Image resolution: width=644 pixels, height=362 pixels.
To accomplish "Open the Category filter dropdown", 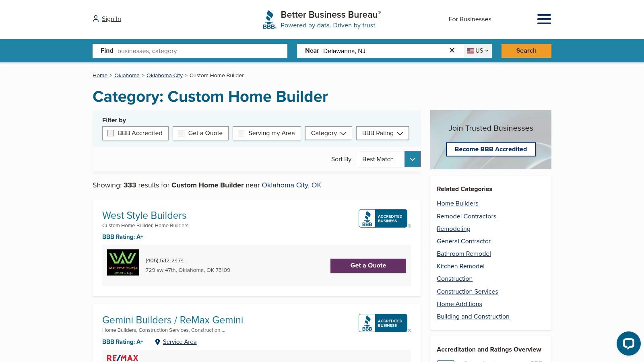I will point(328,133).
